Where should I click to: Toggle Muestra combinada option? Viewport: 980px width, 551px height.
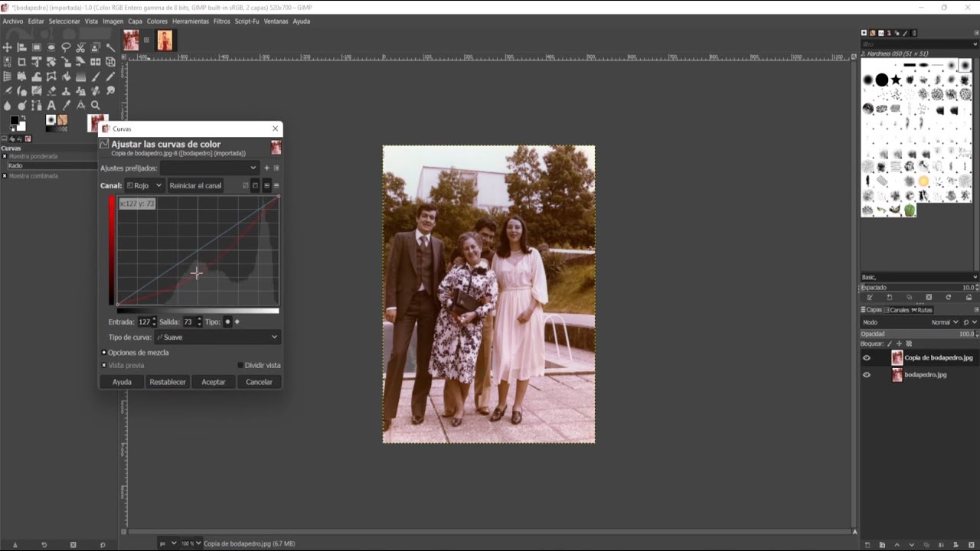tap(4, 176)
